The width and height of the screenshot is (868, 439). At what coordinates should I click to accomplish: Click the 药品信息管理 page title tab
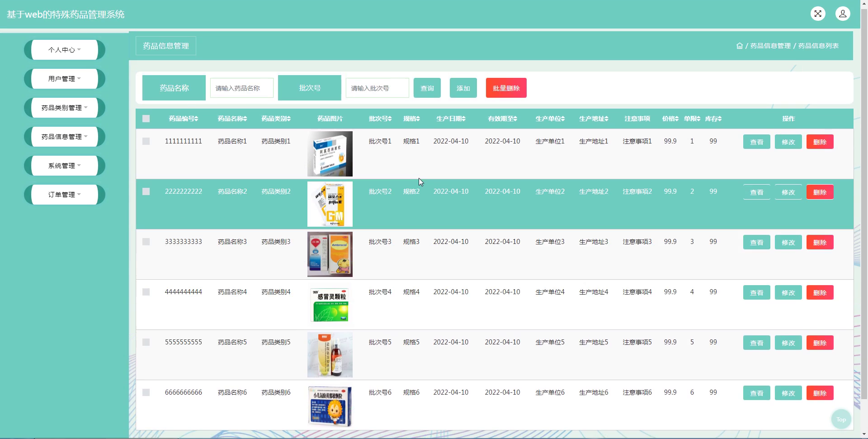[x=166, y=46]
